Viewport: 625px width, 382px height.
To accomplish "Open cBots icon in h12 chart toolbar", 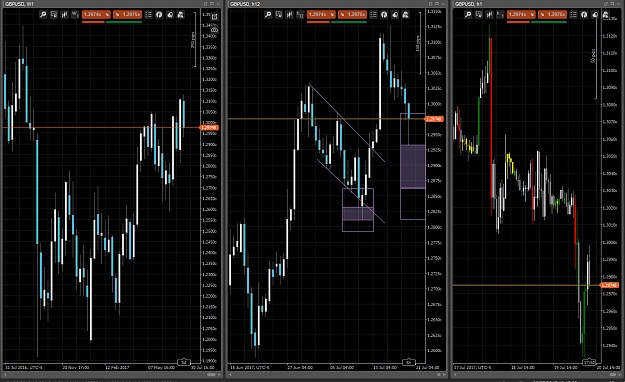I will click(395, 15).
